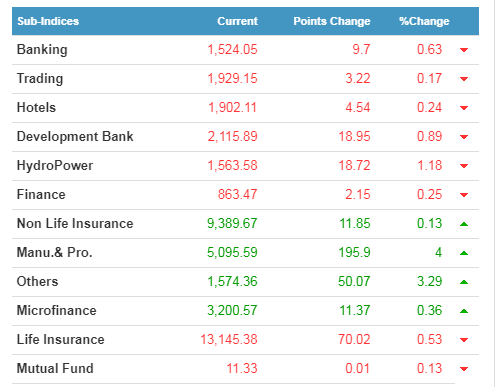495x387 pixels.
Task: Click the Finance row red arrow
Action: tap(464, 195)
